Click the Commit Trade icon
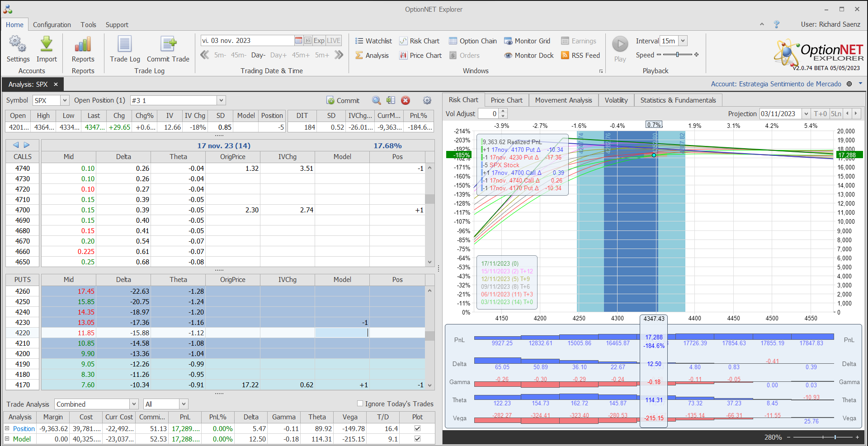868x446 pixels. tap(168, 44)
